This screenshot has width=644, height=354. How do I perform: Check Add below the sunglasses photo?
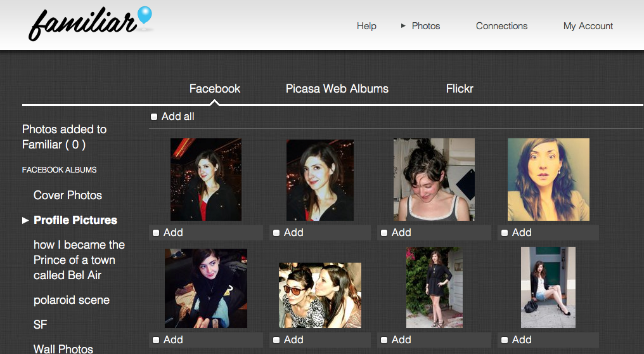click(276, 340)
